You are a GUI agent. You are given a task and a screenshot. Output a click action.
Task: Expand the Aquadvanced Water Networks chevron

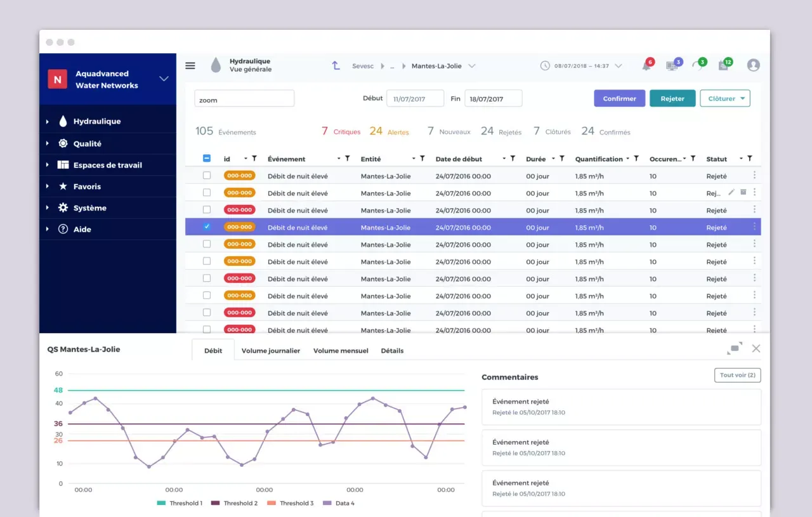[x=164, y=79]
